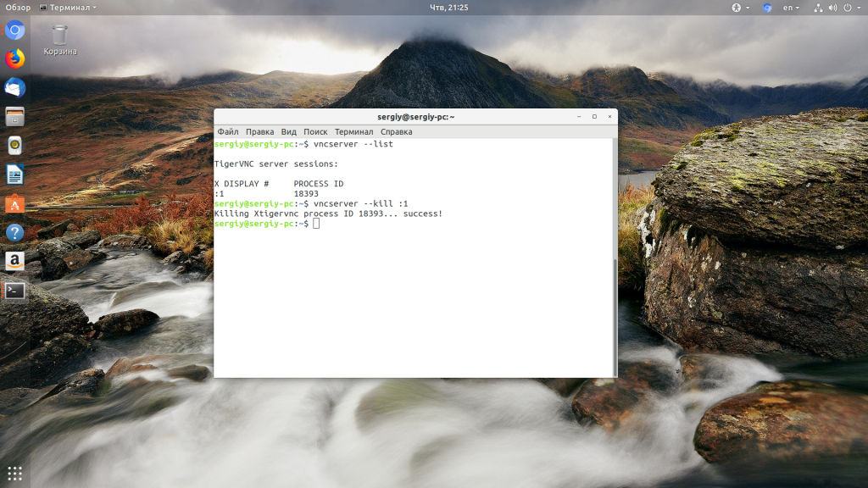Click the Amazon icon in dock
The image size is (868, 488).
pos(14,262)
